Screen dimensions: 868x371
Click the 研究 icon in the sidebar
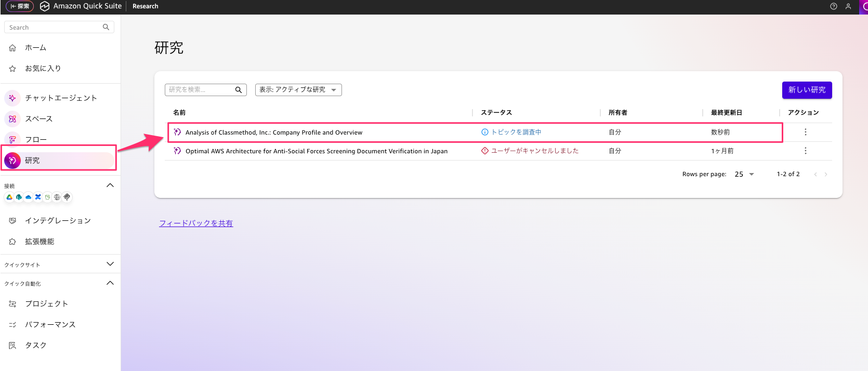tap(12, 161)
